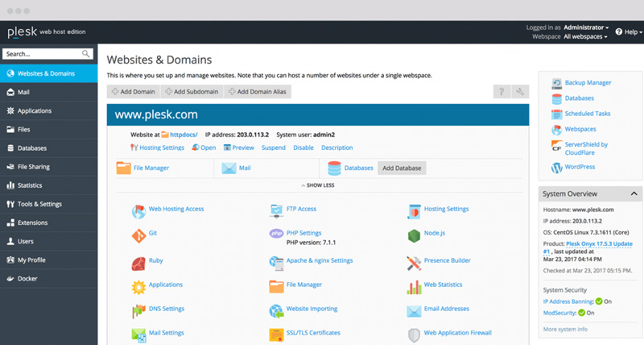The image size is (644, 345).
Task: Click the Git icon
Action: [138, 236]
